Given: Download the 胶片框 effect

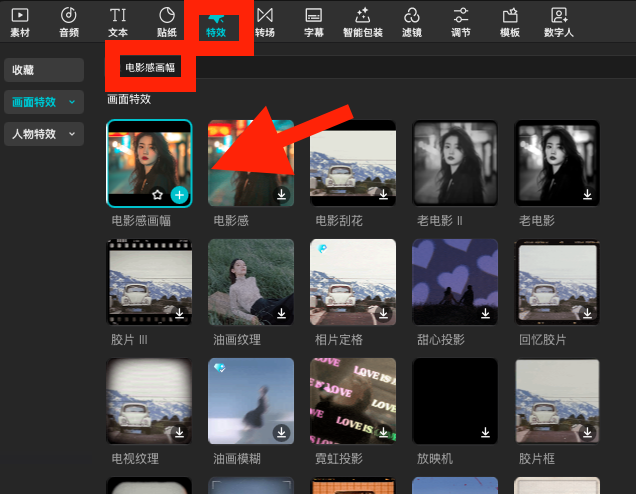Looking at the screenshot, I should [587, 433].
